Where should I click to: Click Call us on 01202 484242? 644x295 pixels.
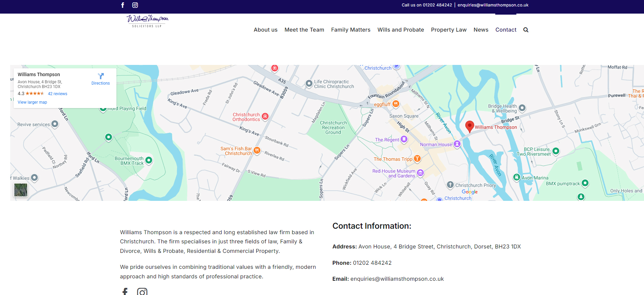tap(427, 5)
